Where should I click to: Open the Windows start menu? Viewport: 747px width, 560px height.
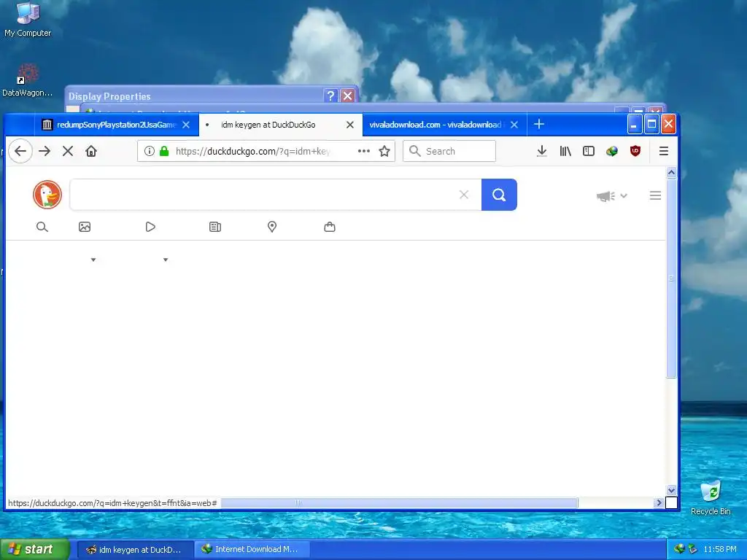pos(35,550)
